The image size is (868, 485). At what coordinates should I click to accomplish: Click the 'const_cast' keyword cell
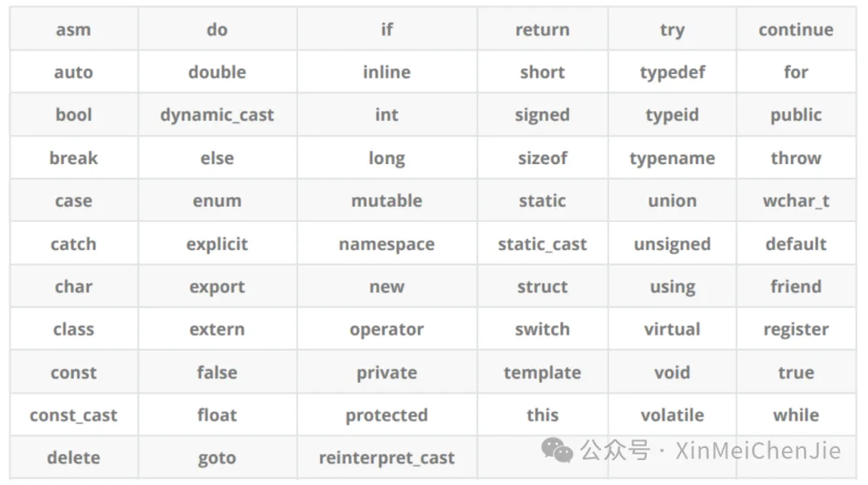pyautogui.click(x=73, y=416)
